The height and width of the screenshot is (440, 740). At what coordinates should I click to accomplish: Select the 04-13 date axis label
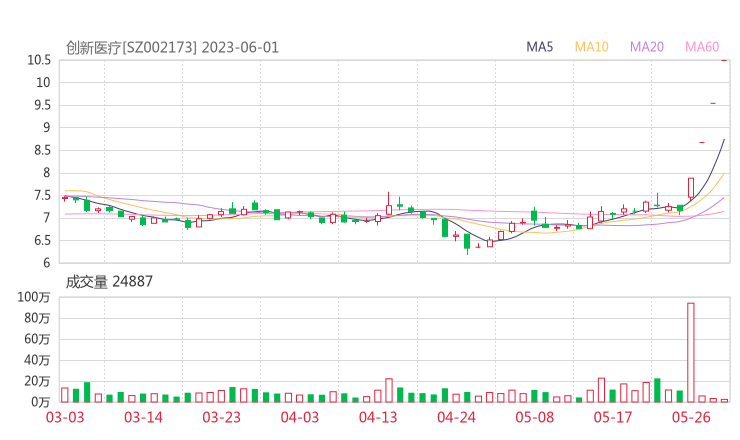coord(378,417)
